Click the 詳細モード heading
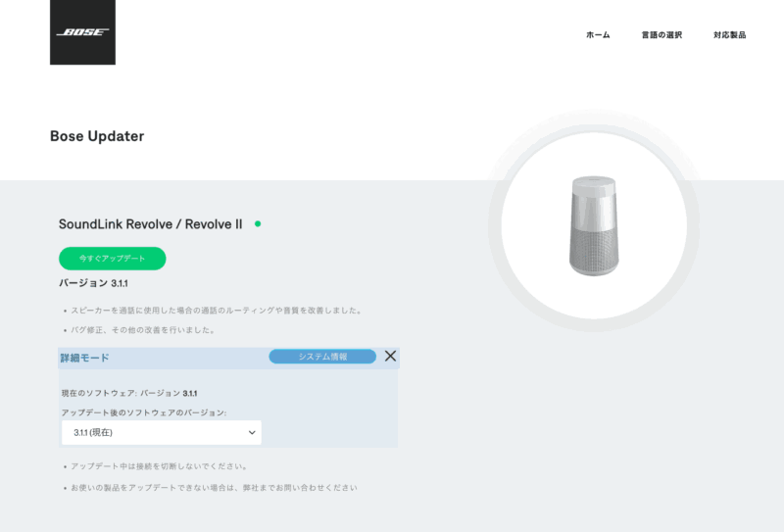This screenshot has height=532, width=784. point(85,358)
